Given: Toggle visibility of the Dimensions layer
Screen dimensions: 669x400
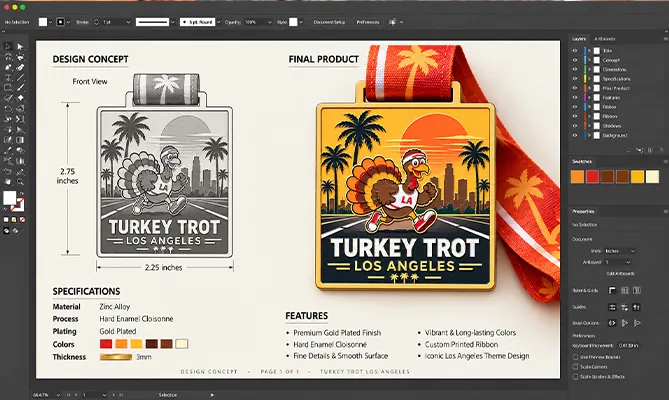Looking at the screenshot, I should (575, 70).
